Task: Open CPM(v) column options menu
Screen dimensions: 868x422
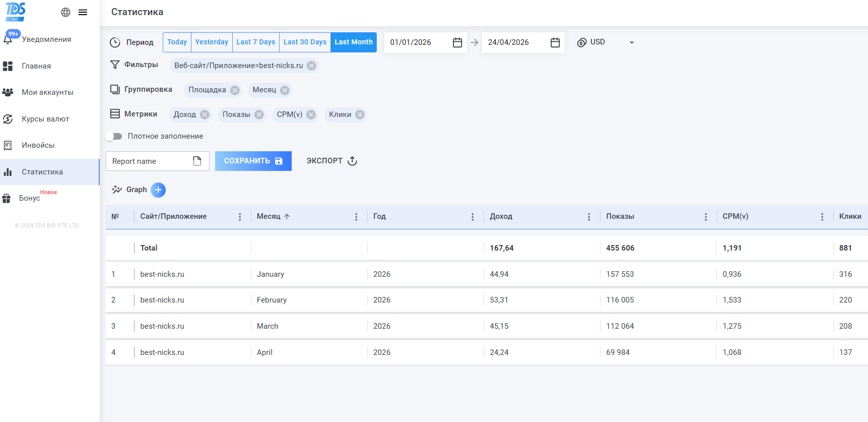Action: 822,217
